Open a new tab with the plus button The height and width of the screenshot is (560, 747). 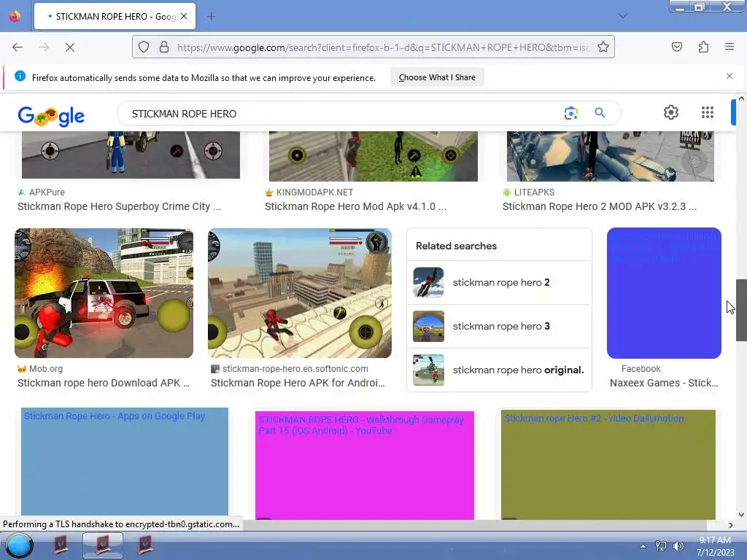(211, 16)
